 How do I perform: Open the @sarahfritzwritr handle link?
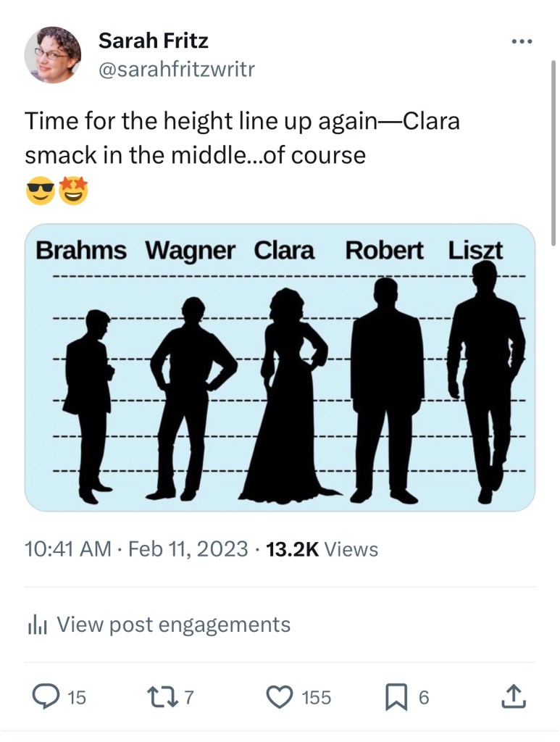point(176,70)
